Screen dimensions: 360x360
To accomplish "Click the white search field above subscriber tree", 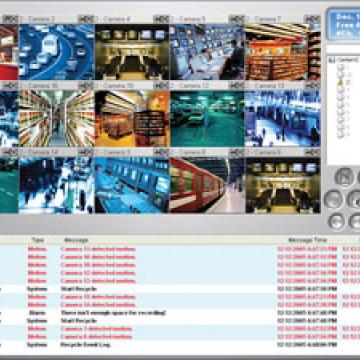I will click(343, 49).
